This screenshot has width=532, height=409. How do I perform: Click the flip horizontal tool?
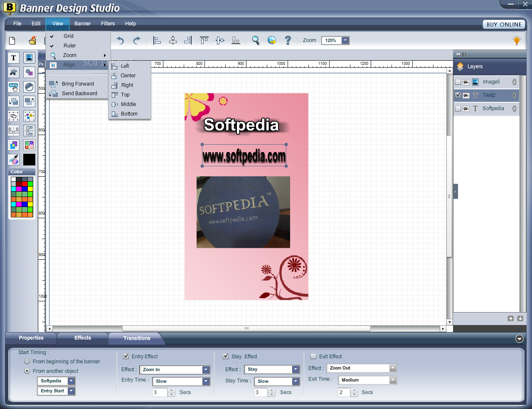(14, 131)
